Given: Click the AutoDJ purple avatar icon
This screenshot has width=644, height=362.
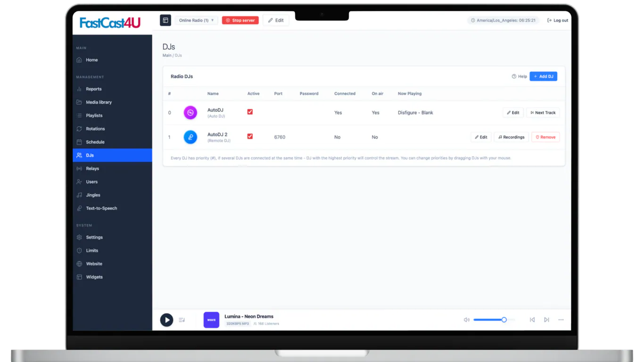Looking at the screenshot, I should click(x=190, y=113).
